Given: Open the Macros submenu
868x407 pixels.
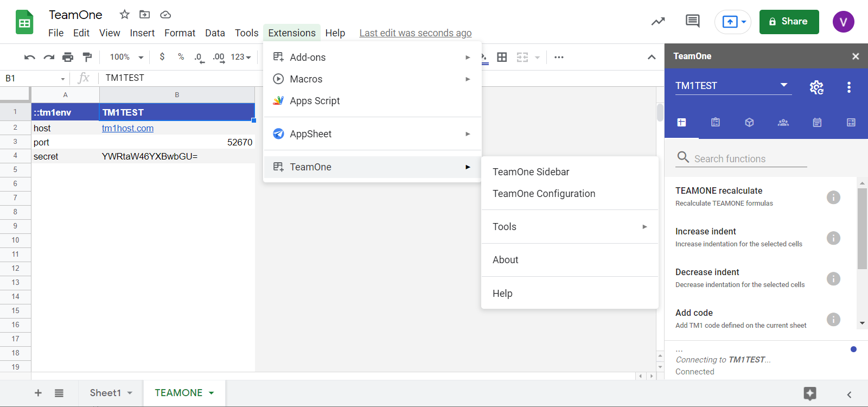Looking at the screenshot, I should coord(372,79).
